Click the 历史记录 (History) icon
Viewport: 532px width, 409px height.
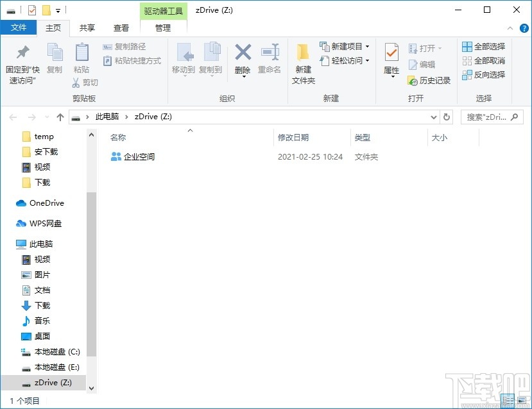click(431, 81)
